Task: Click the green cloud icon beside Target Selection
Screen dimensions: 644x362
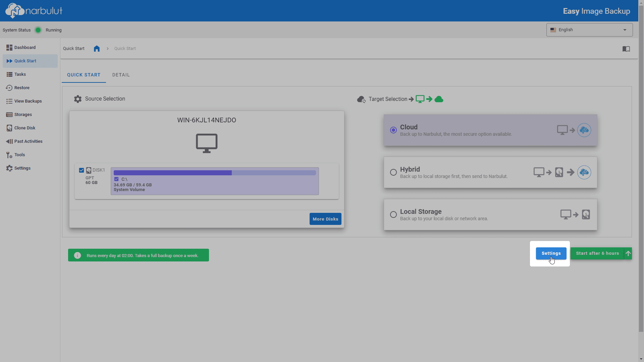Action: click(439, 99)
